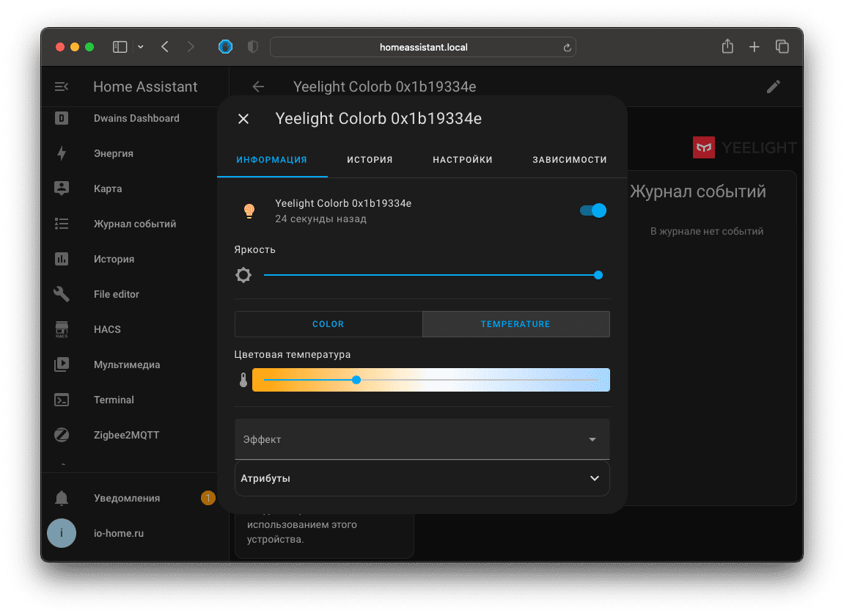Click the Журнал событий list icon
This screenshot has width=844, height=616.
62,224
